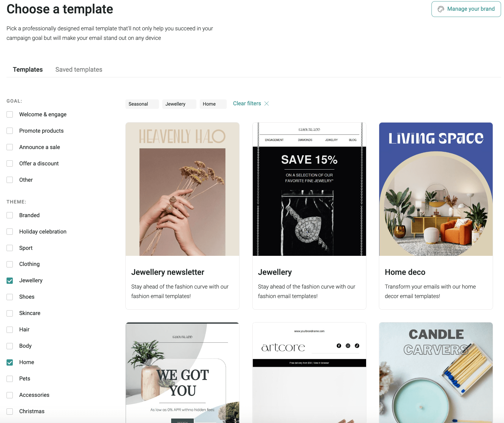Open the Heavenly Halo template thumbnail
Image resolution: width=504 pixels, height=423 pixels.
182,189
